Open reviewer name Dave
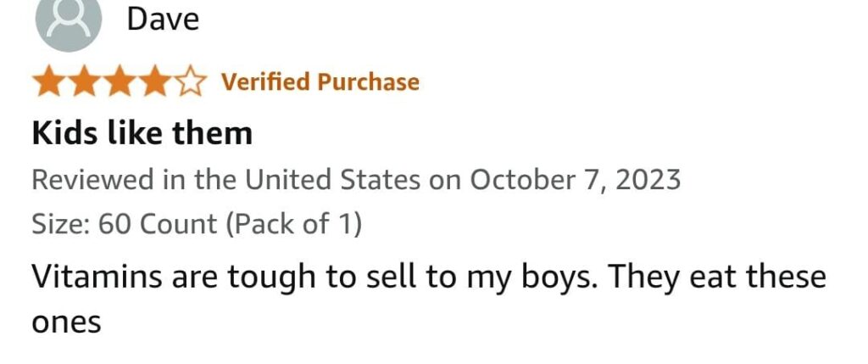This screenshot has height=364, width=868. pos(163,19)
